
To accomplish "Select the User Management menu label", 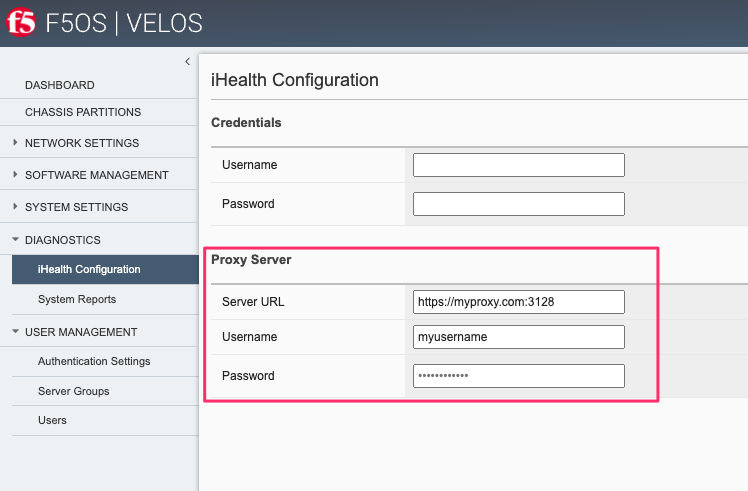I will [81, 332].
